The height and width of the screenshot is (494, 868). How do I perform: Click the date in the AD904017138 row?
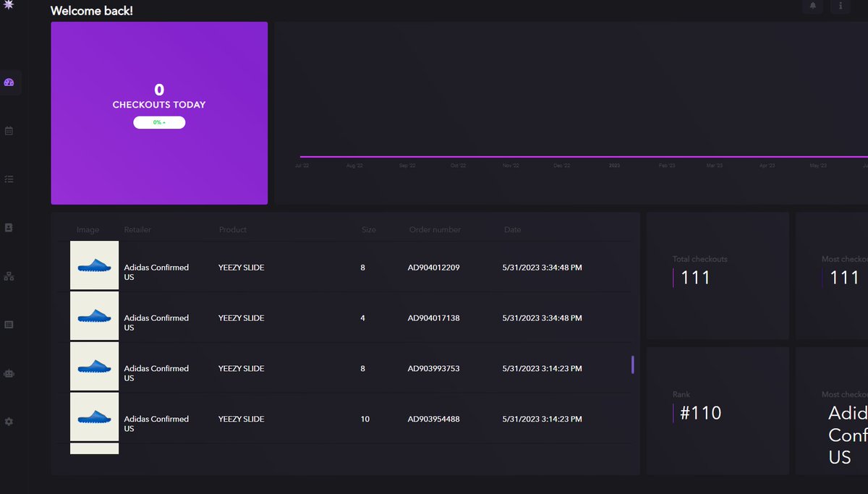pos(542,318)
